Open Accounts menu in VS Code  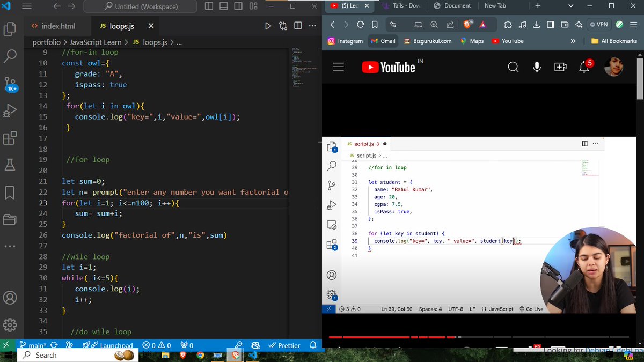10,298
